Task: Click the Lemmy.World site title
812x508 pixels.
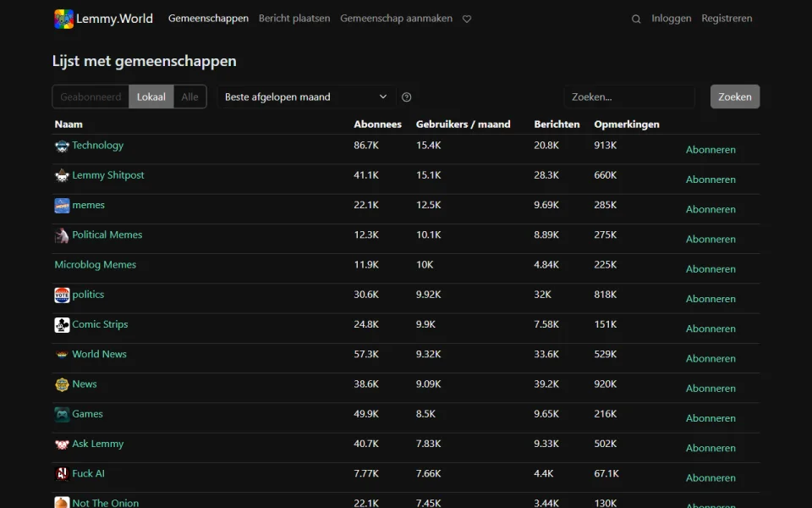Action: point(114,19)
